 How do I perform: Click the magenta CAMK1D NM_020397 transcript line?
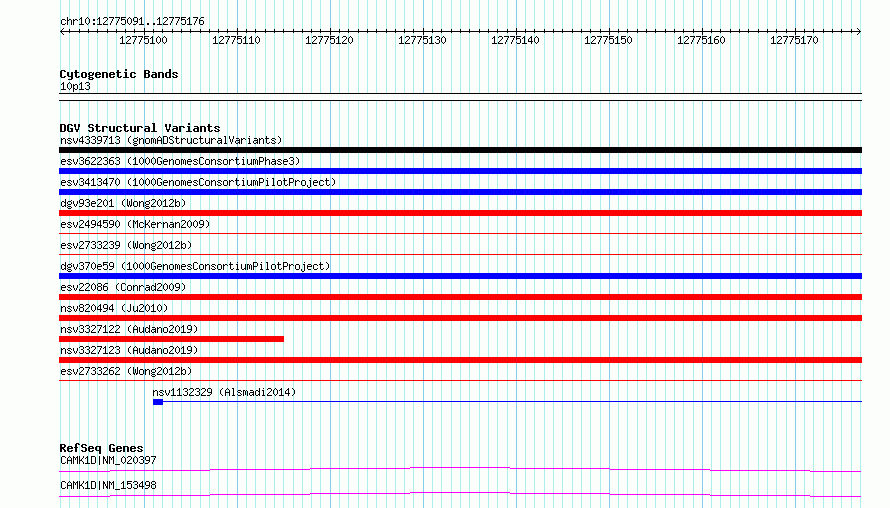460,469
